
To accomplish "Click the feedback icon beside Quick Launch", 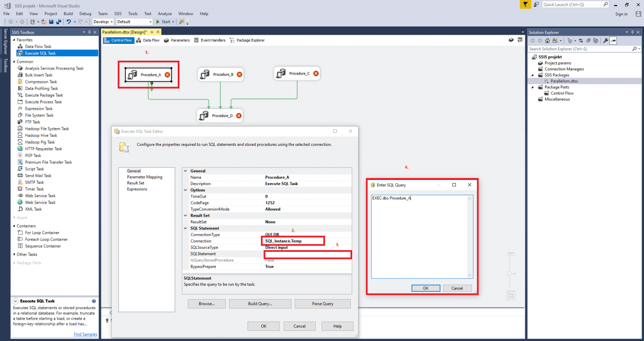I will (x=536, y=5).
